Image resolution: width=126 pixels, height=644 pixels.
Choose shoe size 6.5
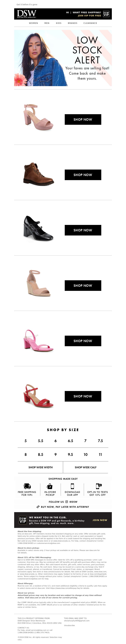70,441
